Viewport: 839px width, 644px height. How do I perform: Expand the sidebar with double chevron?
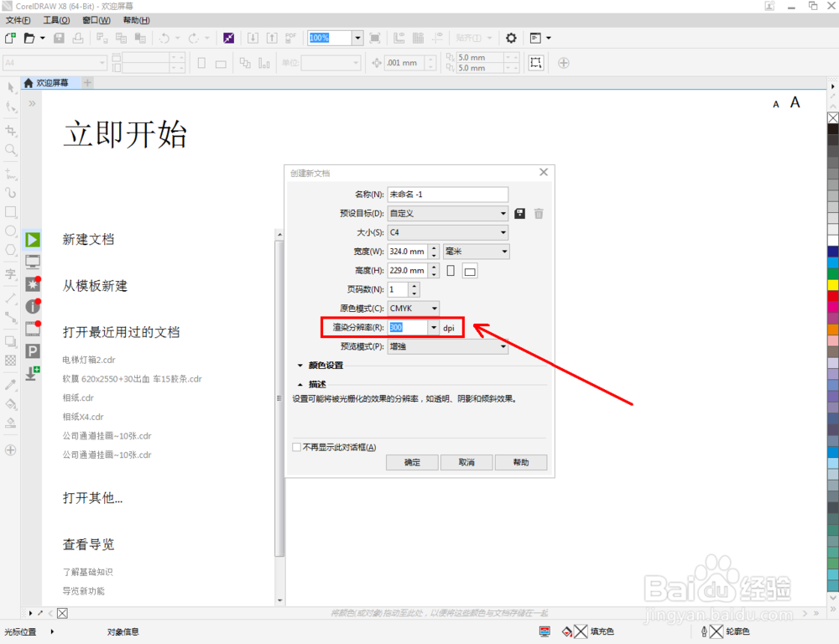click(x=32, y=103)
